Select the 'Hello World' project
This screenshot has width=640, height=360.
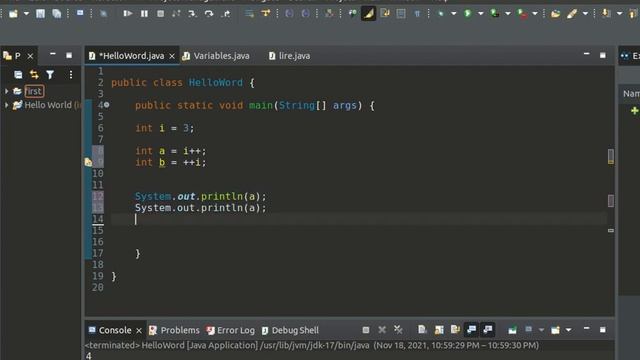(x=48, y=105)
